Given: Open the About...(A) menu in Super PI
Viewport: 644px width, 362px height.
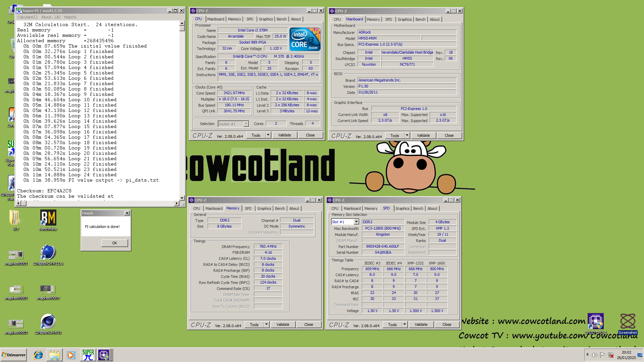Looking at the screenshot, I should pos(51,17).
